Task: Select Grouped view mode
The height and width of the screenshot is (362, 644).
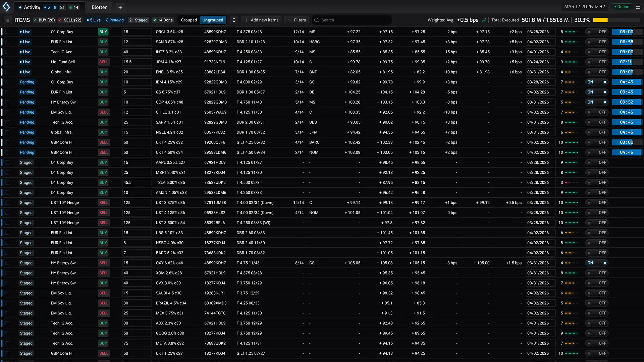Action: click(x=189, y=20)
